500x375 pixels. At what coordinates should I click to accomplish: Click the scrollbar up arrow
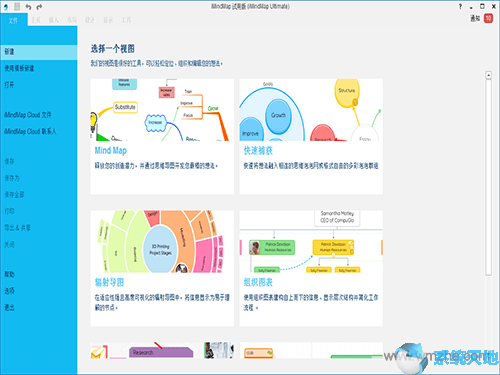(488, 75)
